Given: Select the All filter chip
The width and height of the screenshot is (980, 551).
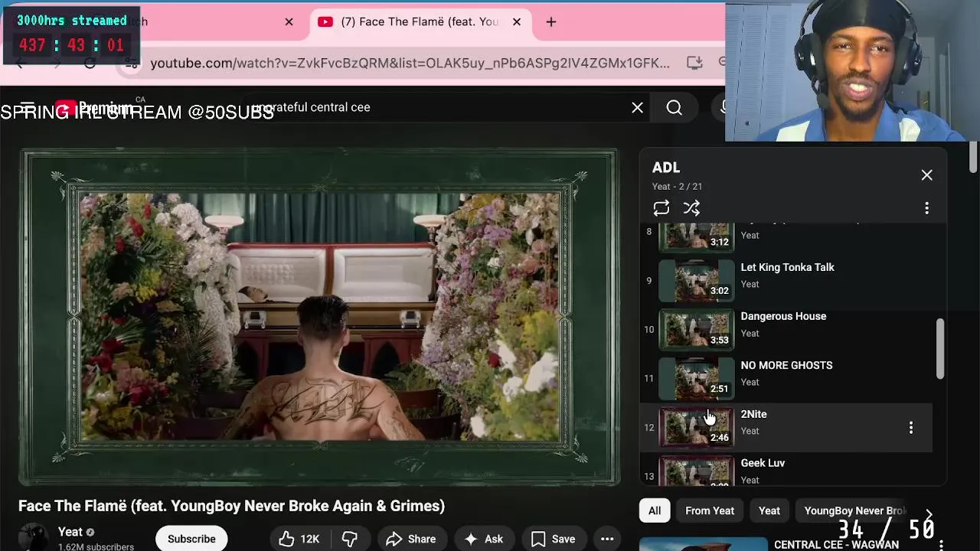Looking at the screenshot, I should coord(655,510).
